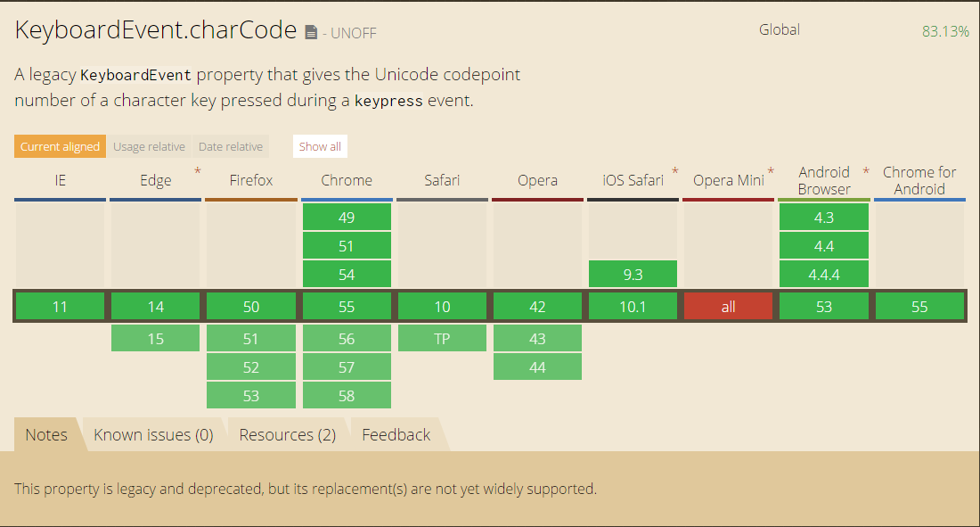The height and width of the screenshot is (527, 980).
Task: Select the Chrome 49 version cell
Action: point(347,218)
